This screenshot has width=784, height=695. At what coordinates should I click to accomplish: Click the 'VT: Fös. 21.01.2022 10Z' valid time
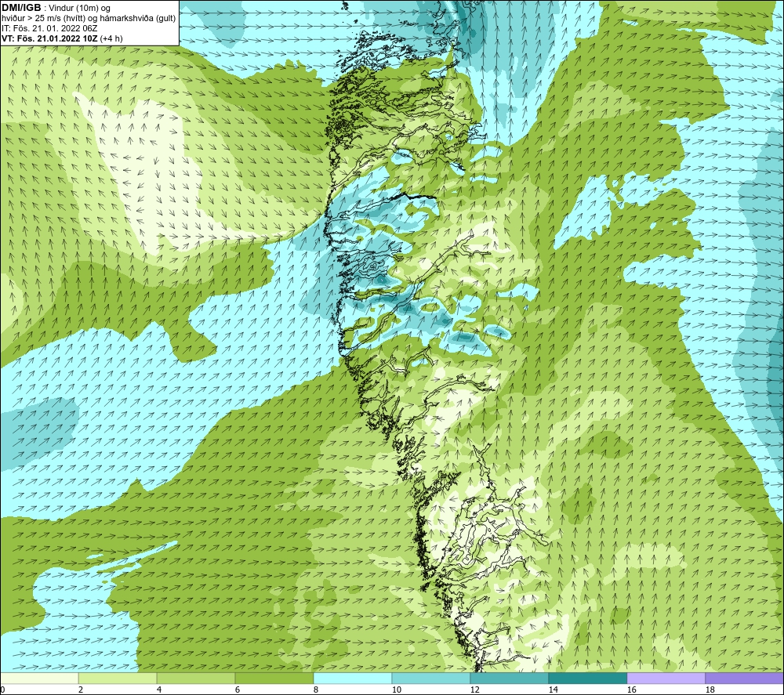point(49,38)
